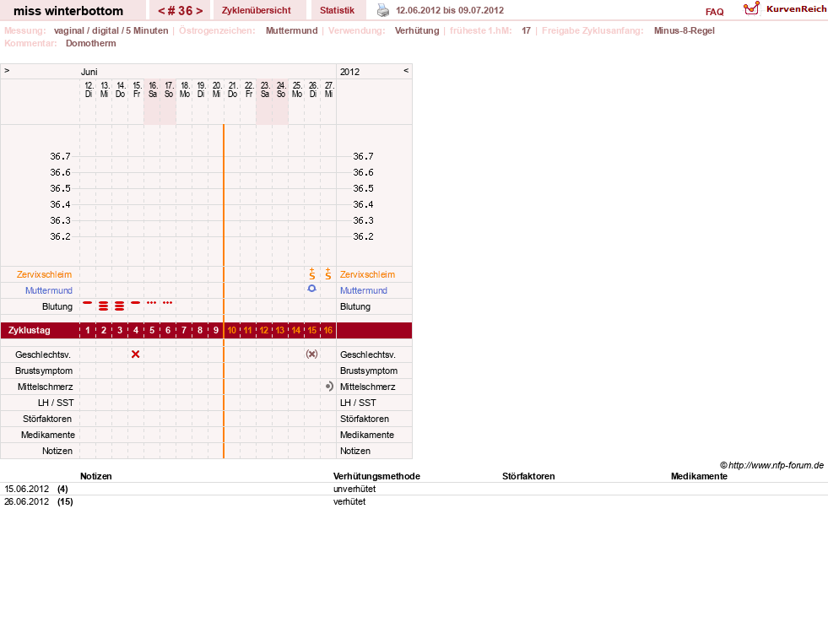Screen dimensions: 828x644
Task: Open the Zyklenübersicht tab
Action: (x=256, y=10)
